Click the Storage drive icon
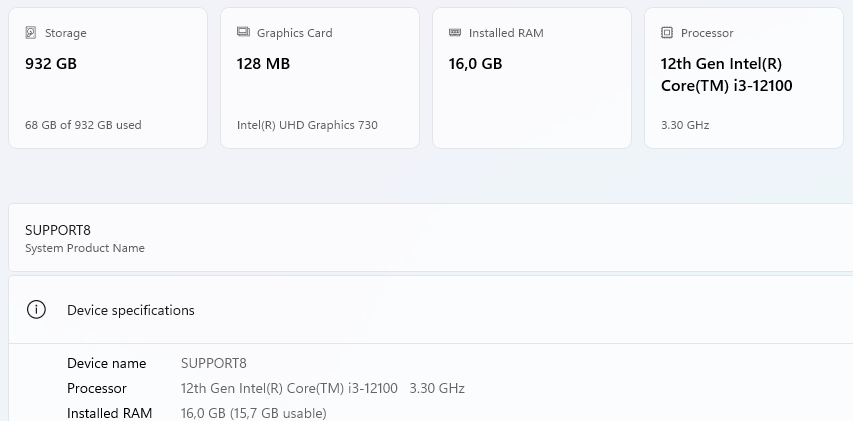 (x=31, y=33)
